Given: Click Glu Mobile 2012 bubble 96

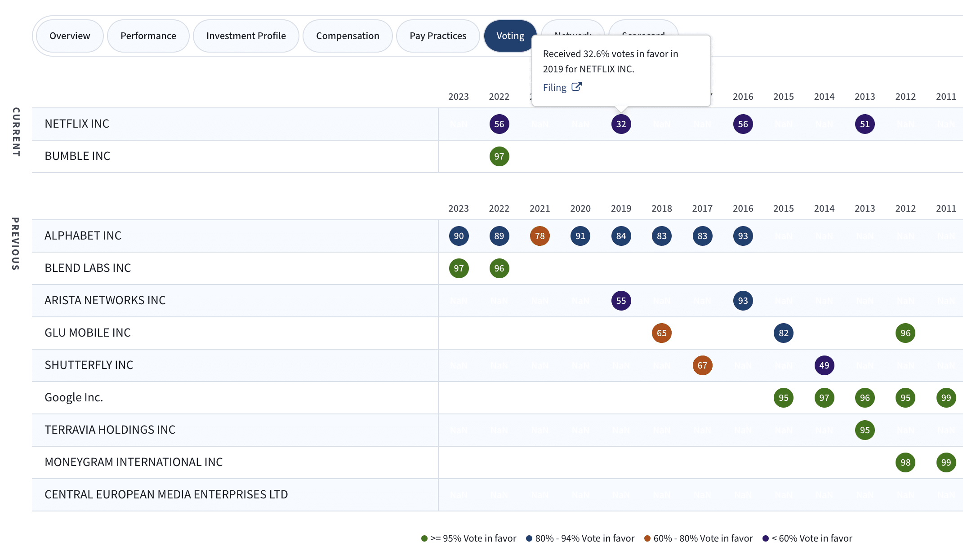Looking at the screenshot, I should pos(905,333).
